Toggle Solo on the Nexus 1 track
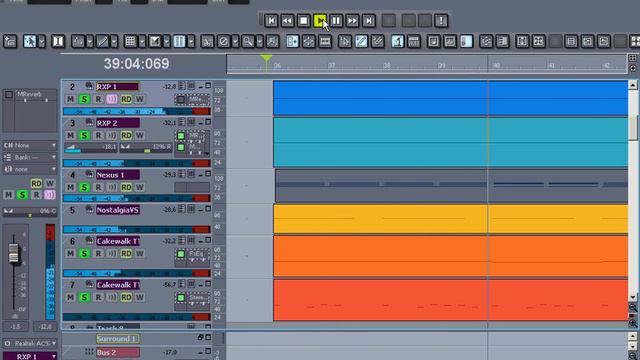640x360 pixels. point(84,187)
